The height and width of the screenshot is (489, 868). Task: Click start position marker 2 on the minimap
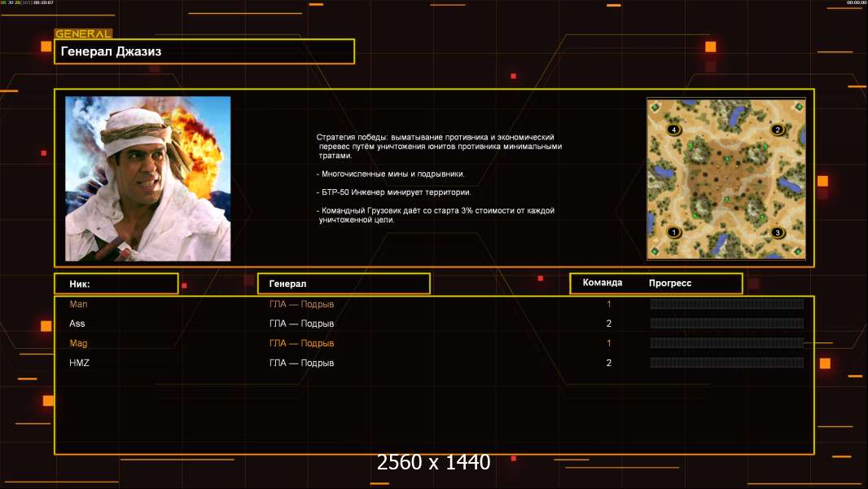click(x=778, y=130)
